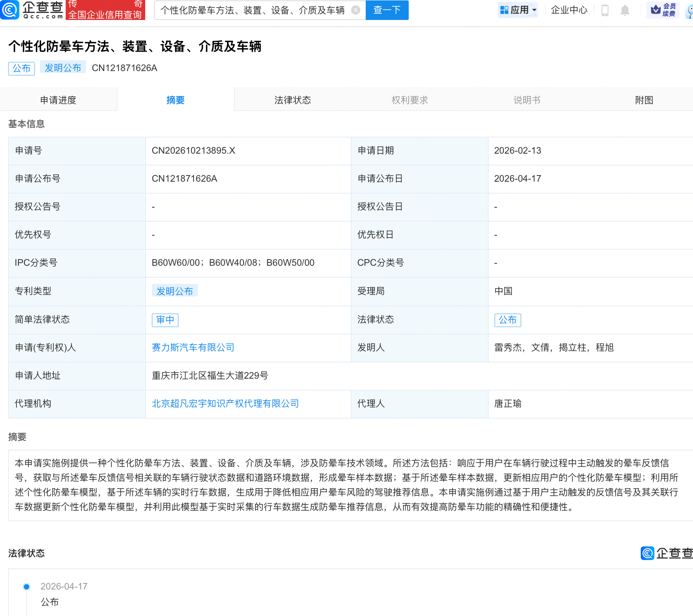Viewport: 693px width, 616px height.
Task: Go to 企业中心
Action: coord(569,10)
